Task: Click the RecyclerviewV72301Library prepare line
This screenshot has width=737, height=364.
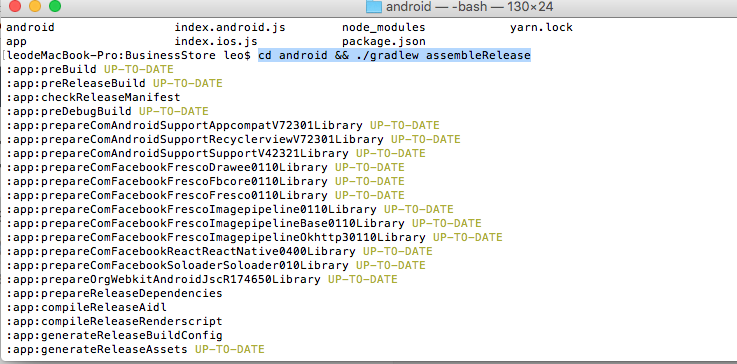Action: pyautogui.click(x=234, y=140)
